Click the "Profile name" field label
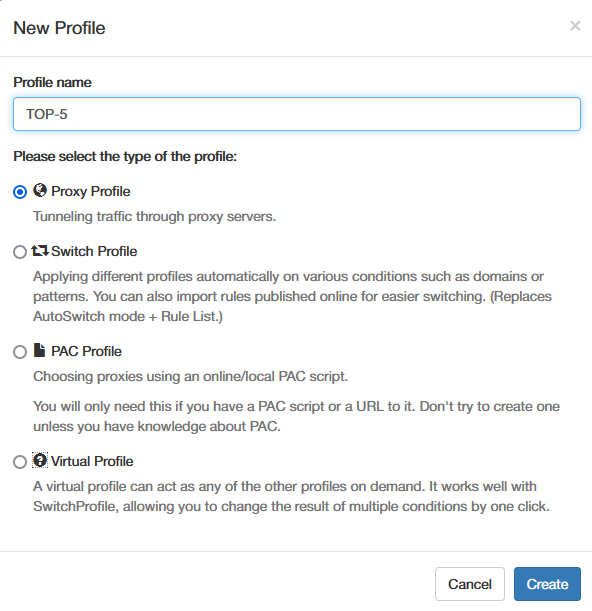This screenshot has width=592, height=611. pyautogui.click(x=52, y=82)
